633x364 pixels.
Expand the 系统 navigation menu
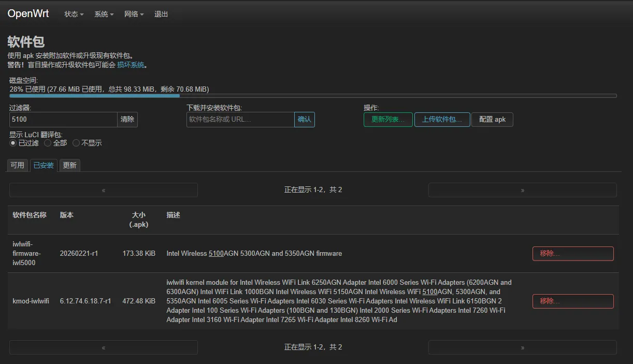click(104, 14)
